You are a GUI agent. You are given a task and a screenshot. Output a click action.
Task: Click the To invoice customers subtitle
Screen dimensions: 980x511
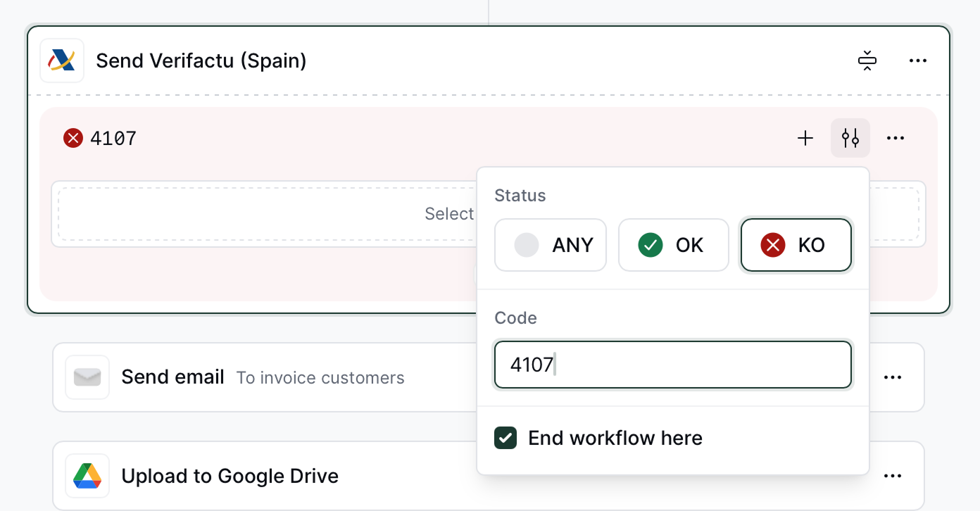(320, 378)
